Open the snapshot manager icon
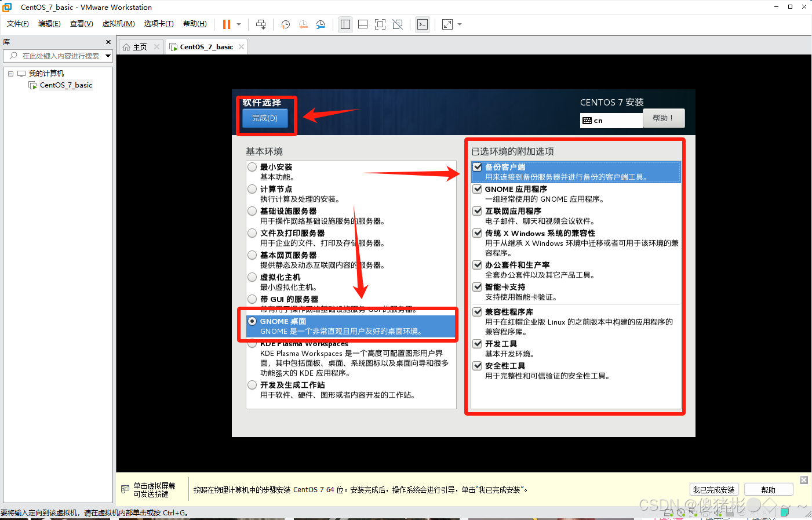Viewport: 812px width, 520px height. (321, 24)
